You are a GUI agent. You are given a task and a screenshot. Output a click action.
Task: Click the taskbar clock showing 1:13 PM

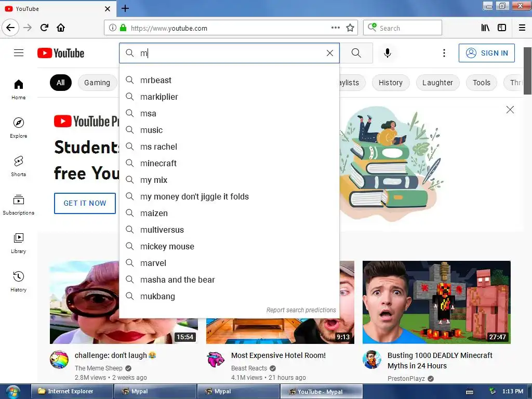pos(512,391)
